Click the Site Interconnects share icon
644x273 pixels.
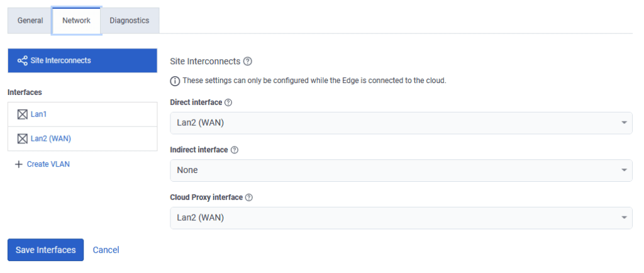[22, 61]
